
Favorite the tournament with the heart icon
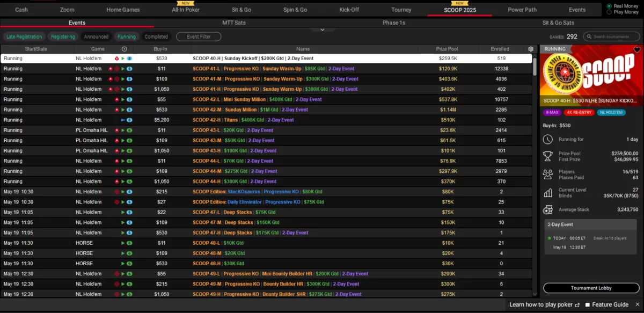pos(637,50)
